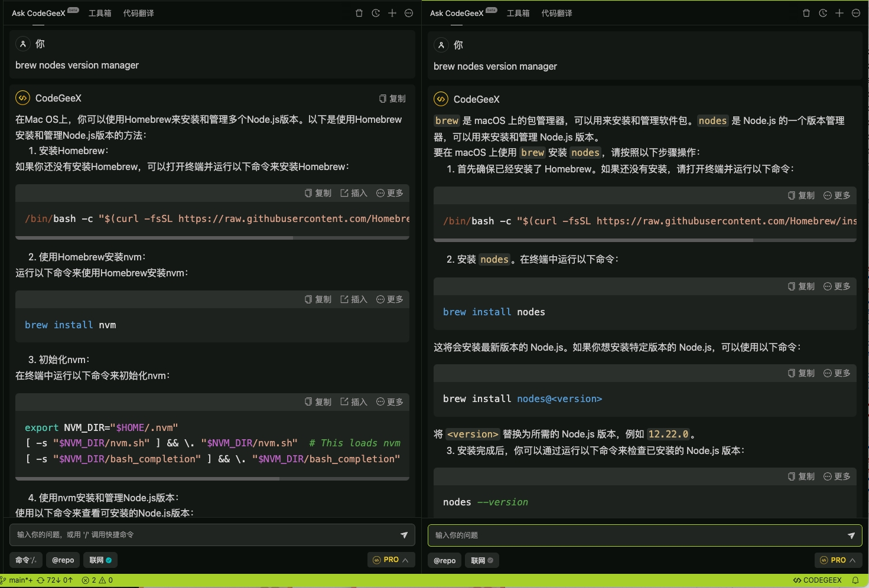
Task: Open 更多 menu for 'nodes@<version>' code block
Action: pos(837,373)
